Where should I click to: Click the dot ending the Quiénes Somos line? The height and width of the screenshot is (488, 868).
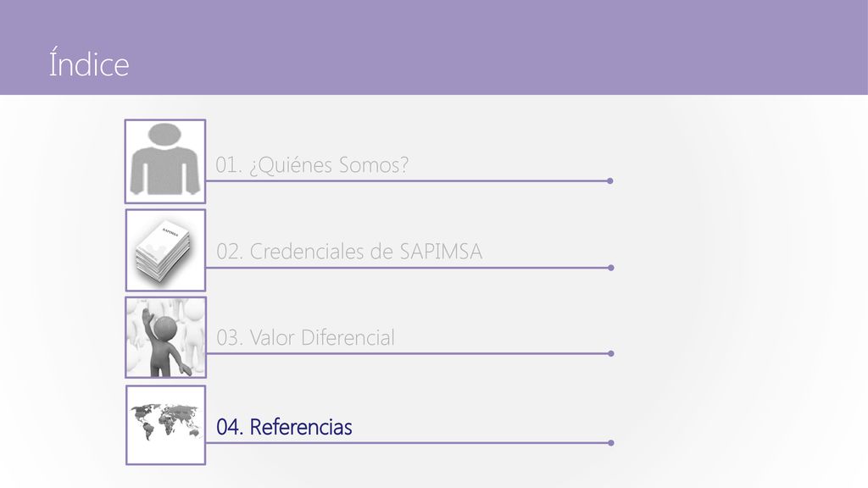pos(610,181)
